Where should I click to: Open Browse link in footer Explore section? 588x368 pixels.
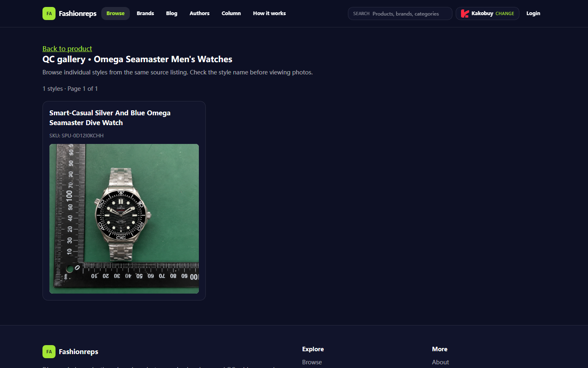[x=312, y=362]
